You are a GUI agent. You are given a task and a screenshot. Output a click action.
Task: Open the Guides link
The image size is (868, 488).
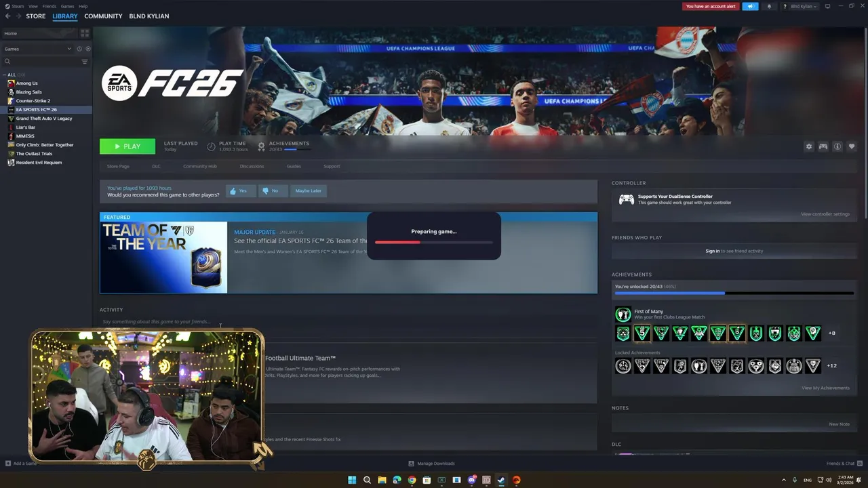294,166
